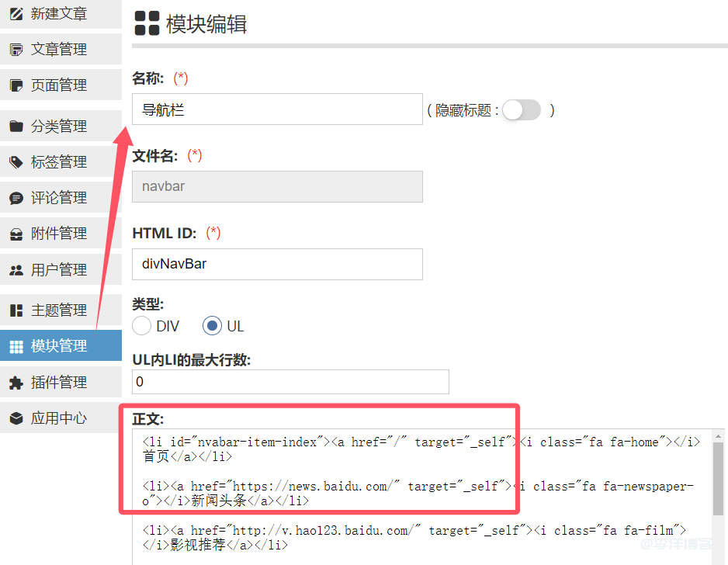728x565 pixels.
Task: Click the UL内LI的最大行数 input field
Action: 291,382
